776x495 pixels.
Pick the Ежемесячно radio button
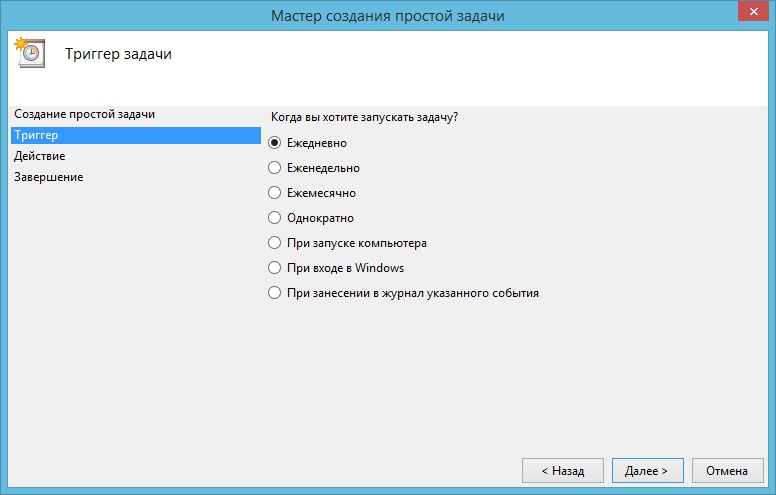tap(275, 193)
